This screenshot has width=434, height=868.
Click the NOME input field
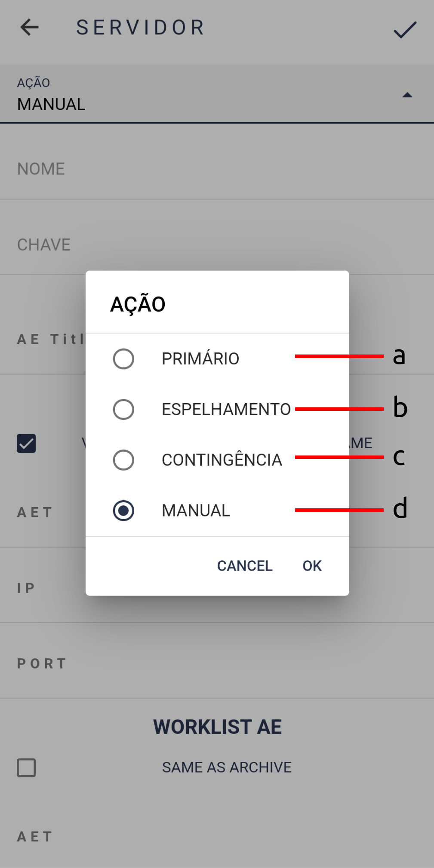click(215, 169)
